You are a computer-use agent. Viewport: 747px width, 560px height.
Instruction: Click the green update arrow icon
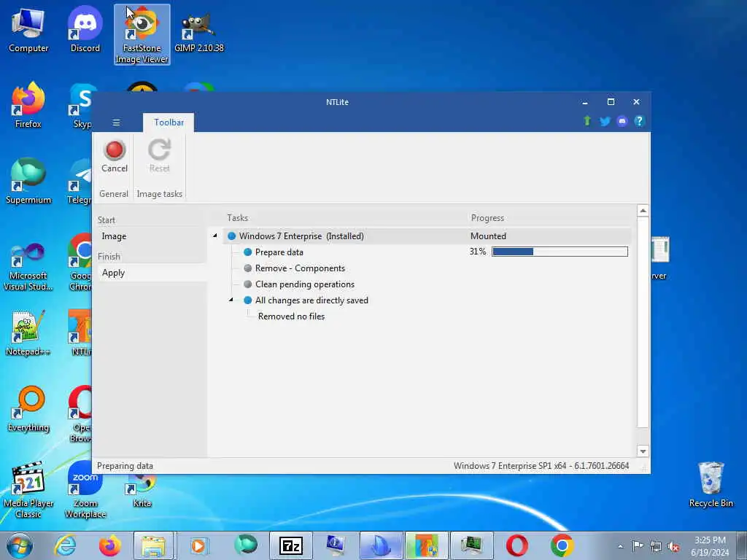(587, 121)
